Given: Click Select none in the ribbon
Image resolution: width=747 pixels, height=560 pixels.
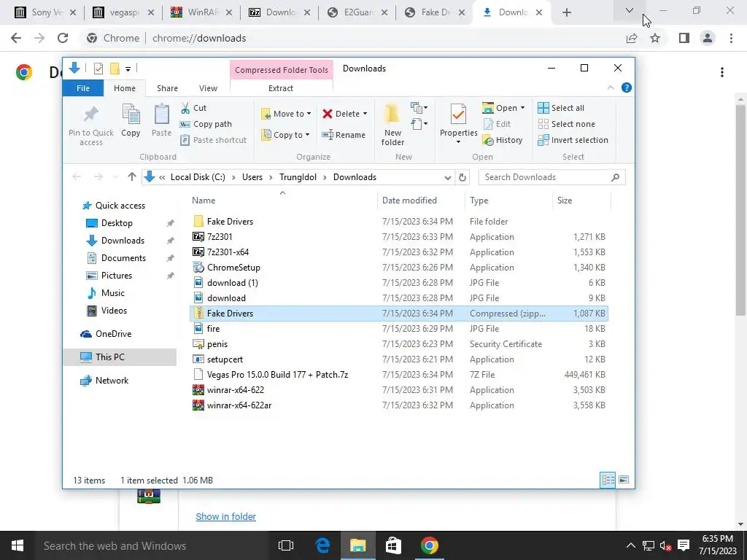Looking at the screenshot, I should click(x=566, y=124).
